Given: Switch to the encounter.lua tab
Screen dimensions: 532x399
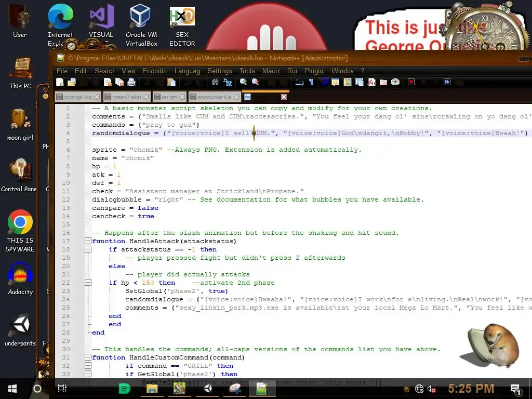Looking at the screenshot, I should pos(214,97).
